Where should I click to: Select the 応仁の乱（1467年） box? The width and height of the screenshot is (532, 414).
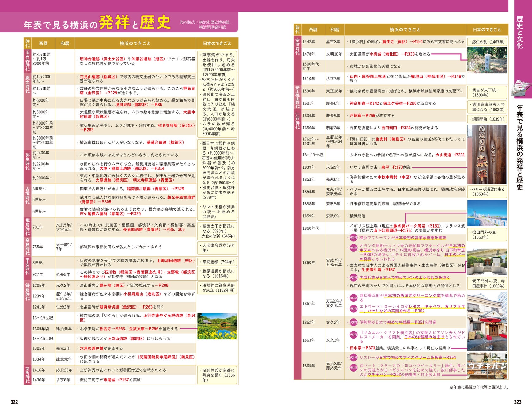click(487, 42)
